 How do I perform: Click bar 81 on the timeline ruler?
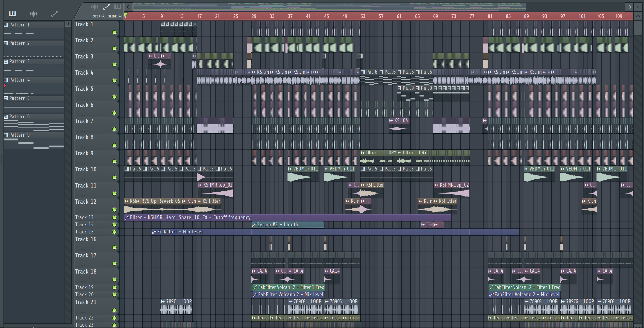(490, 16)
